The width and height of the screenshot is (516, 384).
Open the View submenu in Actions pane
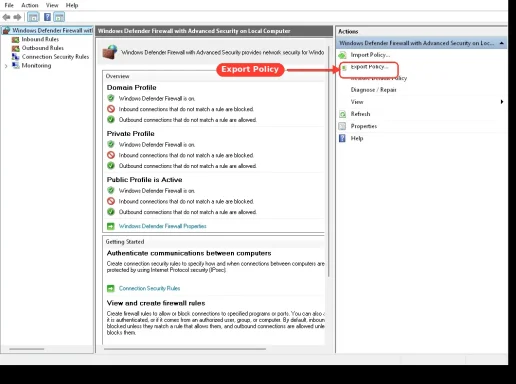pyautogui.click(x=357, y=102)
